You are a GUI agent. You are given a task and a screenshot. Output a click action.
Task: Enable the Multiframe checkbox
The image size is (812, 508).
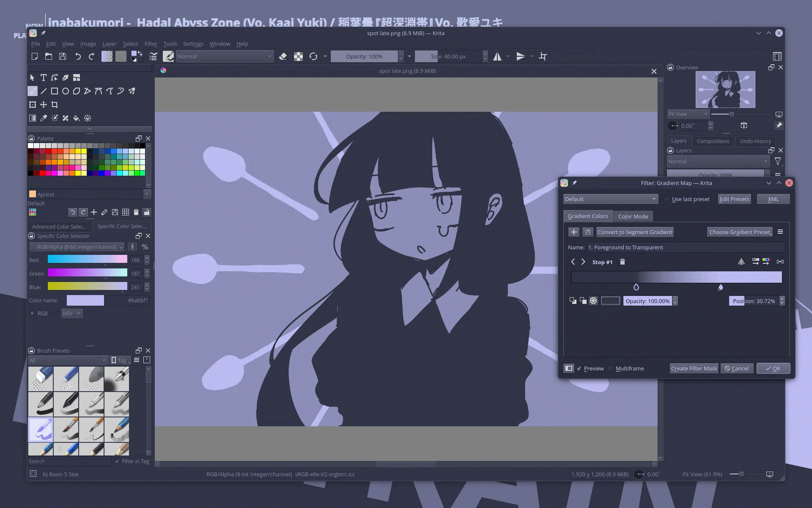[x=611, y=368]
